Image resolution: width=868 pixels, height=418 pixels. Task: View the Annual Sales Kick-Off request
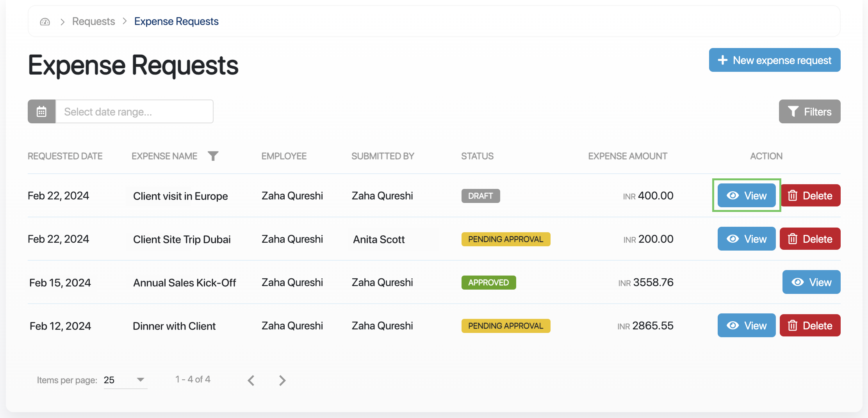click(x=811, y=282)
